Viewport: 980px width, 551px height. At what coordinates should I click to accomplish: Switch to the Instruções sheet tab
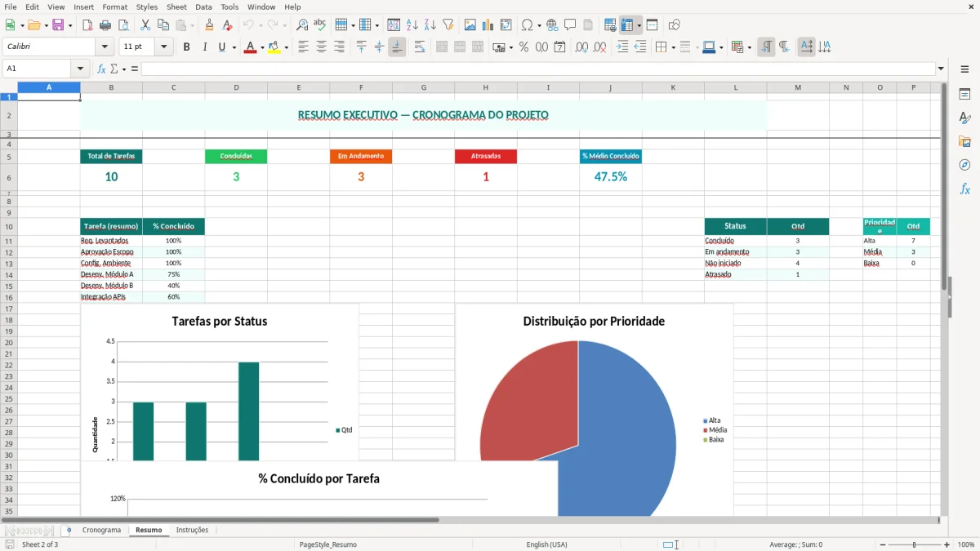pos(193,530)
